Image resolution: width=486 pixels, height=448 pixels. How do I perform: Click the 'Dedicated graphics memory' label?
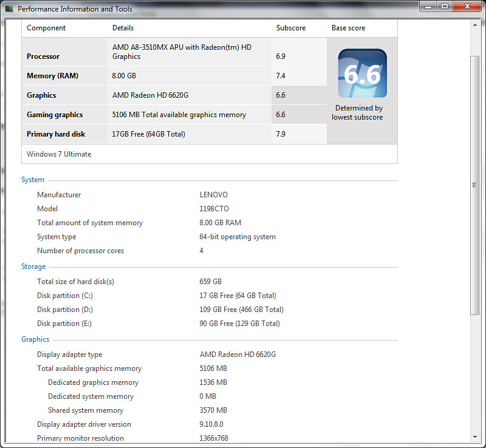tap(93, 382)
